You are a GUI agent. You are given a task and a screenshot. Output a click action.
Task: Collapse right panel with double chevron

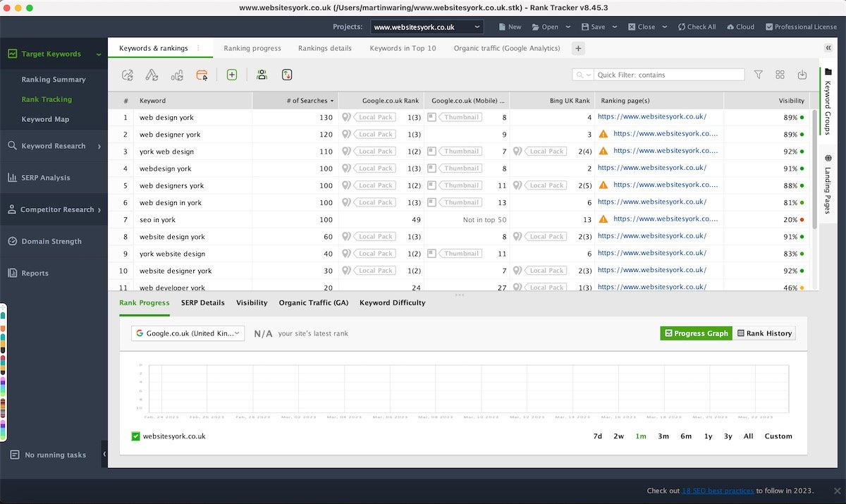click(x=828, y=48)
